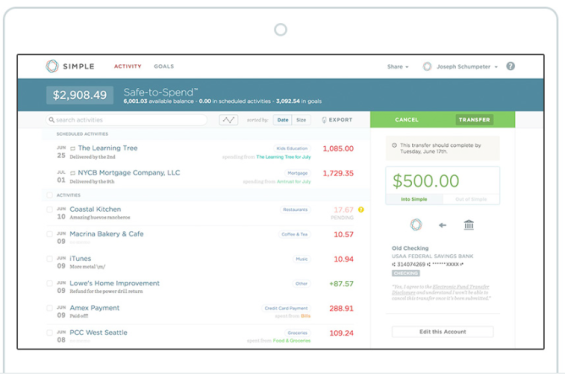
Task: Click the transfer direction arrow icon
Action: click(442, 225)
